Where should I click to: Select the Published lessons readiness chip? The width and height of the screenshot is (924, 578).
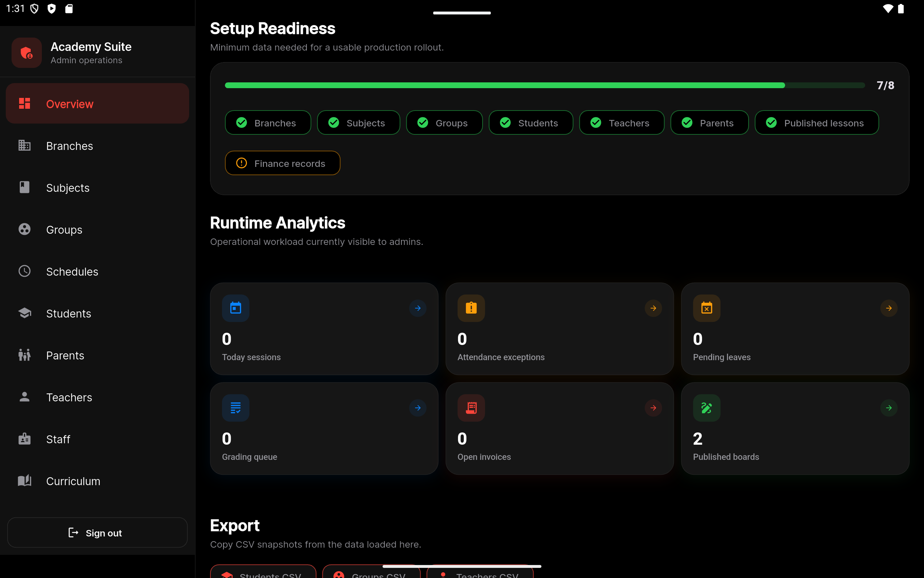click(817, 123)
